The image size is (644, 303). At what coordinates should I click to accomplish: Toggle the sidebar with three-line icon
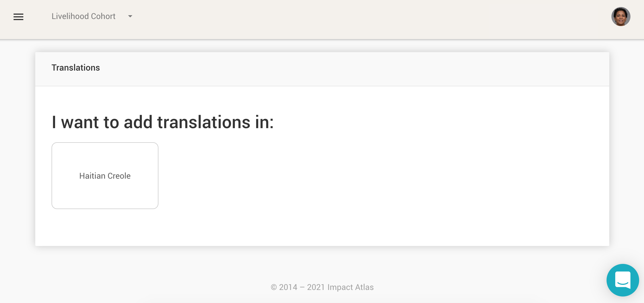(18, 17)
